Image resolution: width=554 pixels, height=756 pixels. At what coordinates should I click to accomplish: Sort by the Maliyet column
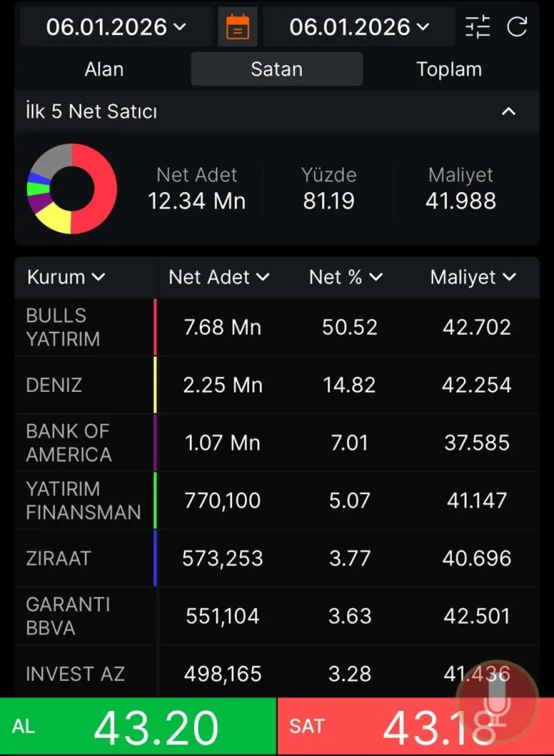(473, 277)
